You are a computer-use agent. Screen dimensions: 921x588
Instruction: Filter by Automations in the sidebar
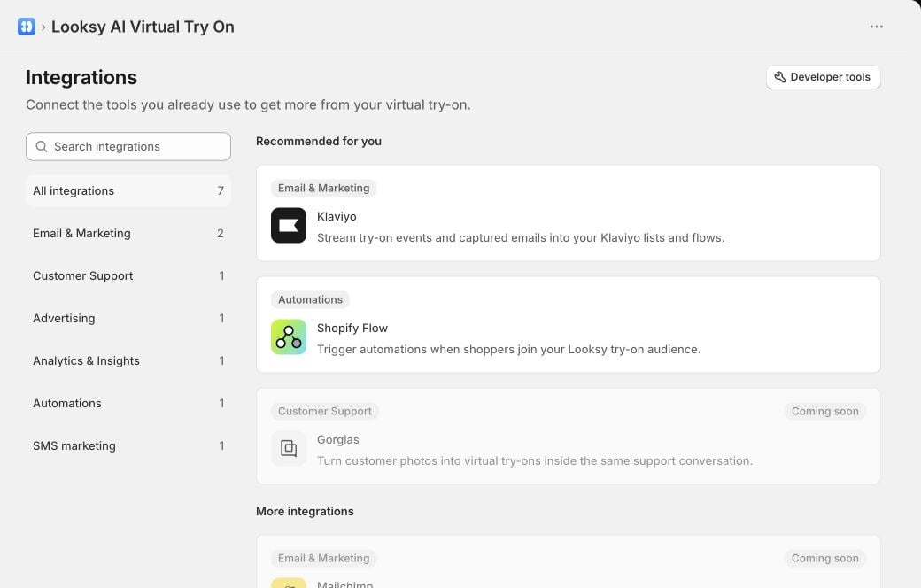pyautogui.click(x=128, y=403)
